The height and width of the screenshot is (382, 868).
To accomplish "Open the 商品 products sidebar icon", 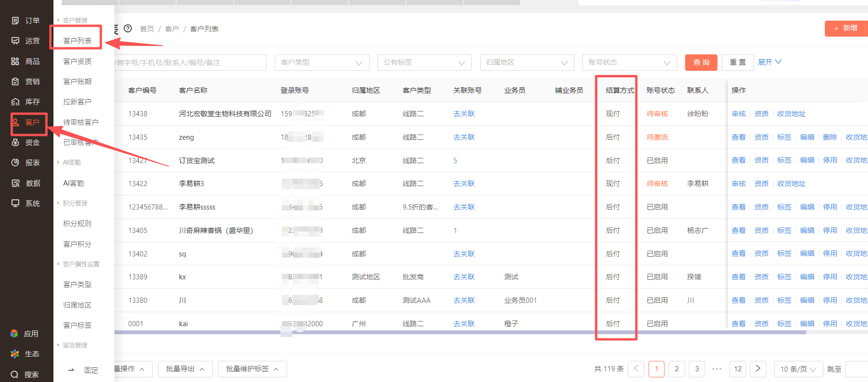I will pos(15,61).
